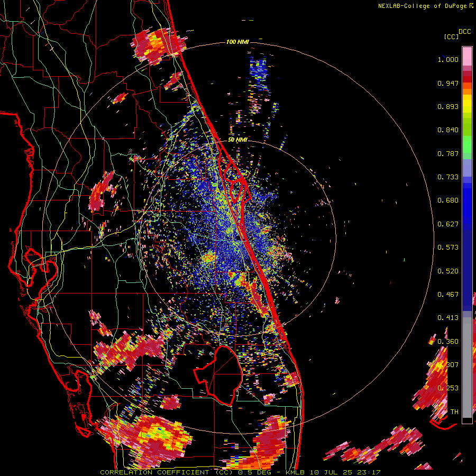
Task: Click the dark navy segment of the color bar
Action: 467,270
